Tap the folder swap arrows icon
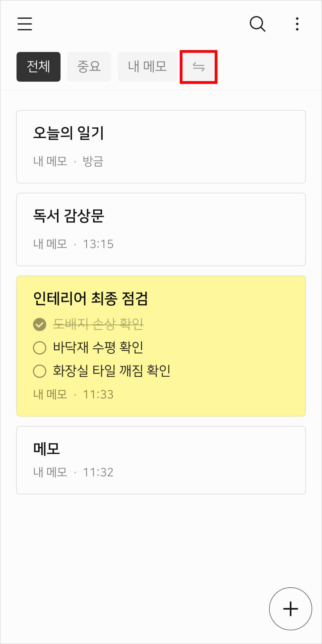Viewport: 322px width, 644px height. 198,67
